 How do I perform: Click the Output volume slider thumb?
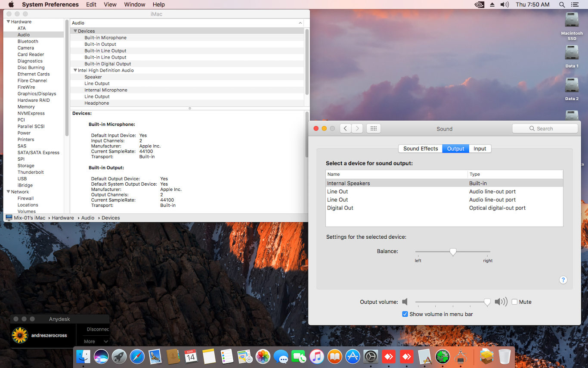(487, 303)
